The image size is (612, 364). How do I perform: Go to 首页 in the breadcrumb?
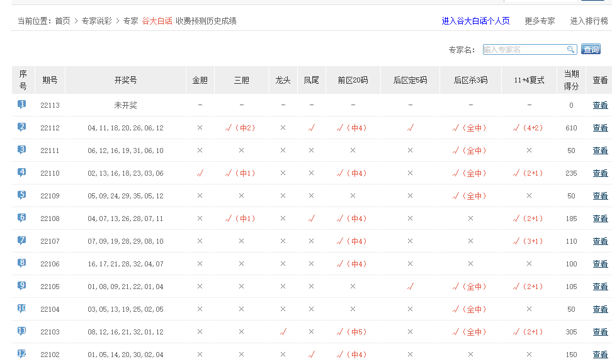pyautogui.click(x=62, y=21)
